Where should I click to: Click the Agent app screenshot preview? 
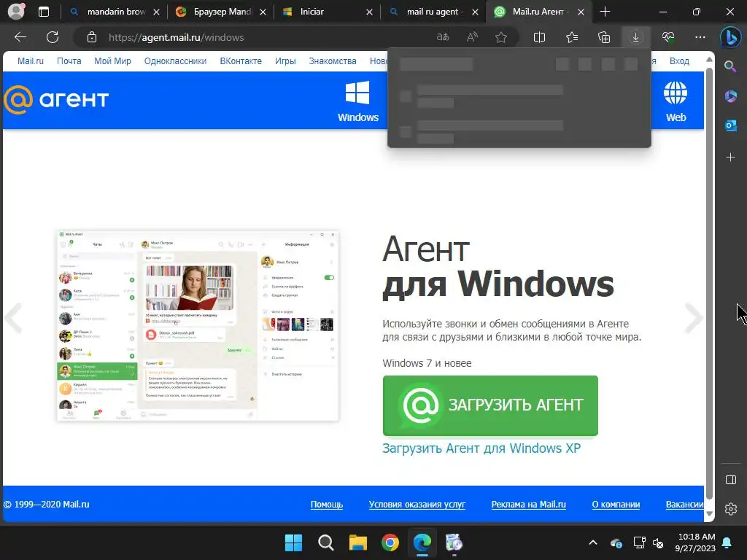pyautogui.click(x=198, y=326)
